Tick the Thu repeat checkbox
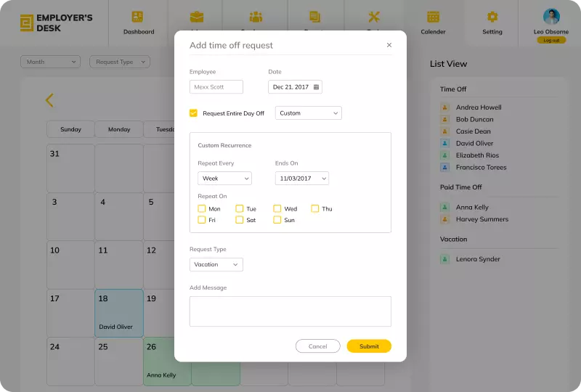Screen dimensions: 581x392 click(x=315, y=209)
